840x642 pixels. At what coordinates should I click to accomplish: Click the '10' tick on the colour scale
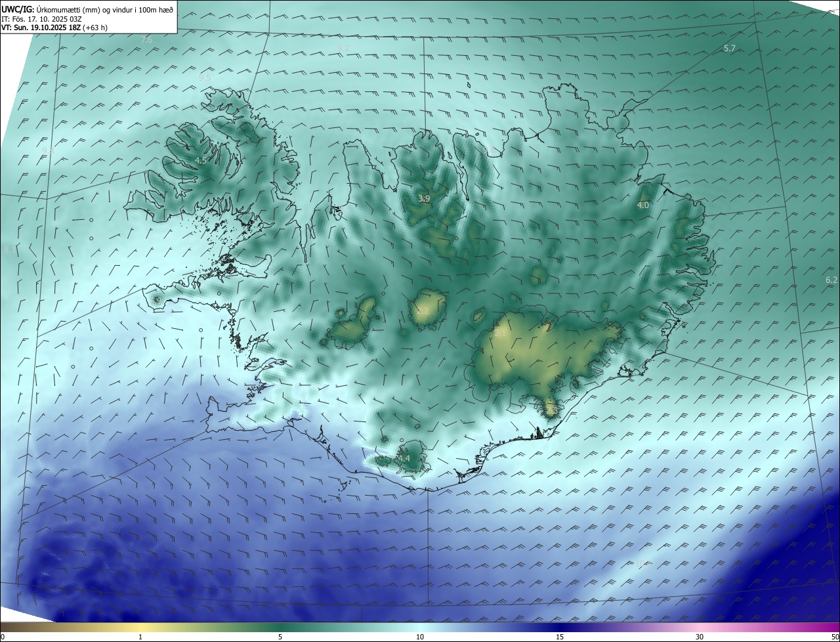(x=420, y=637)
